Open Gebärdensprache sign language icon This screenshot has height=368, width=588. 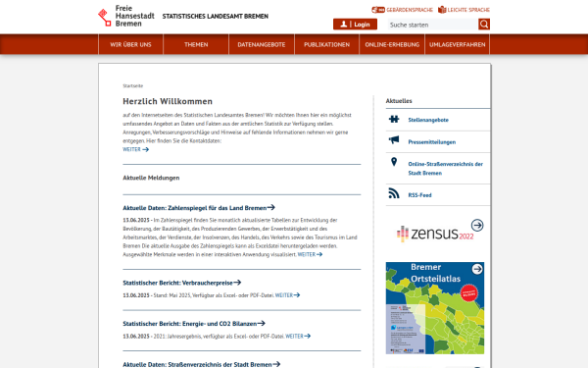[x=378, y=10]
